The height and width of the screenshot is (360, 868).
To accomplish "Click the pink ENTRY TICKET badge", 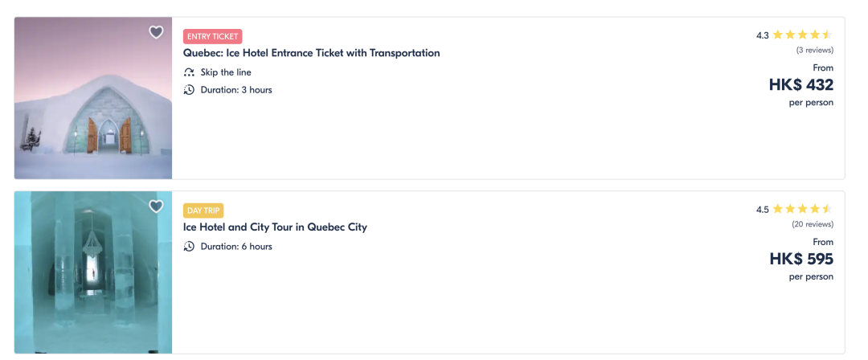I will coord(213,36).
